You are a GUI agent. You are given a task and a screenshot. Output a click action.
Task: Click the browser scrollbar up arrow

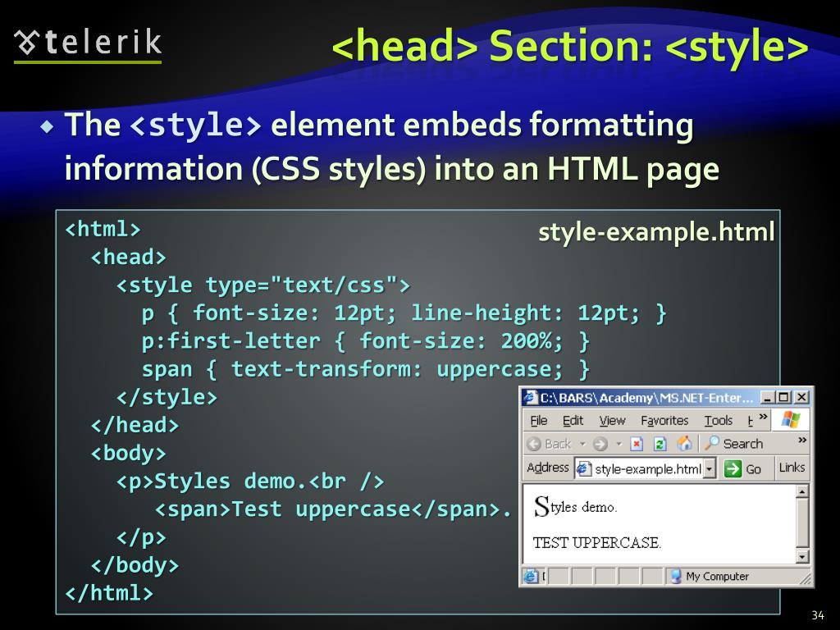[x=802, y=492]
